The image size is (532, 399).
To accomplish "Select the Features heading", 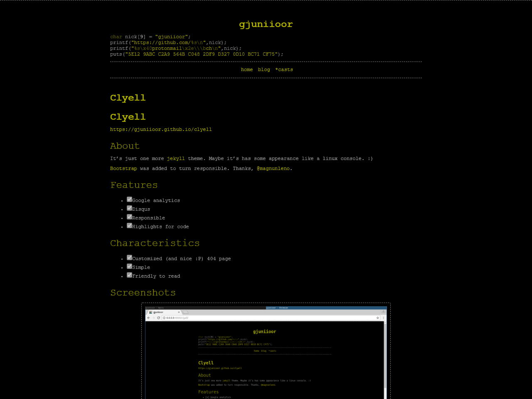I will click(134, 185).
